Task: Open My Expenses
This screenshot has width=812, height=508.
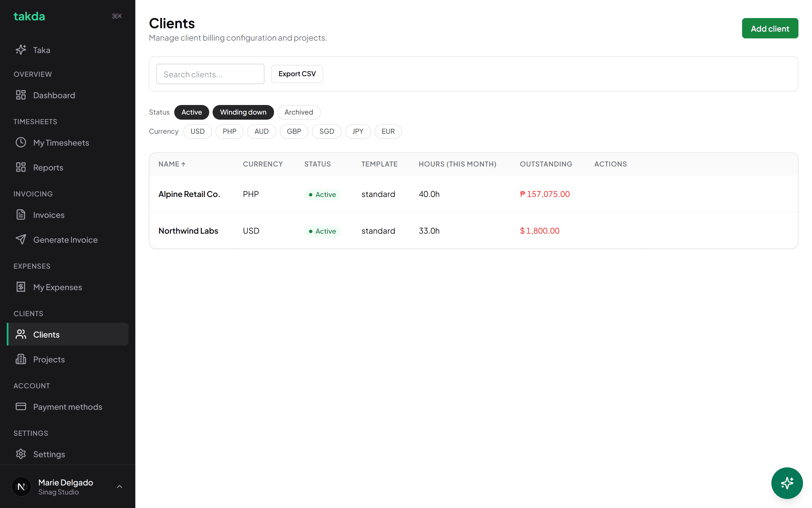Action: [x=67, y=287]
